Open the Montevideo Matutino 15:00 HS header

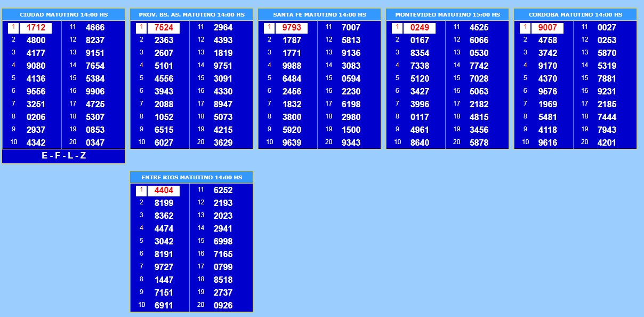[447, 15]
